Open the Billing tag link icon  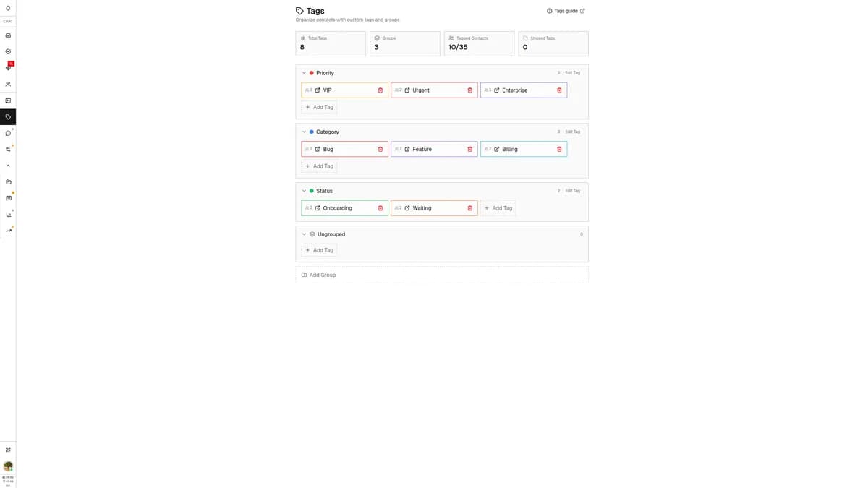pyautogui.click(x=496, y=149)
